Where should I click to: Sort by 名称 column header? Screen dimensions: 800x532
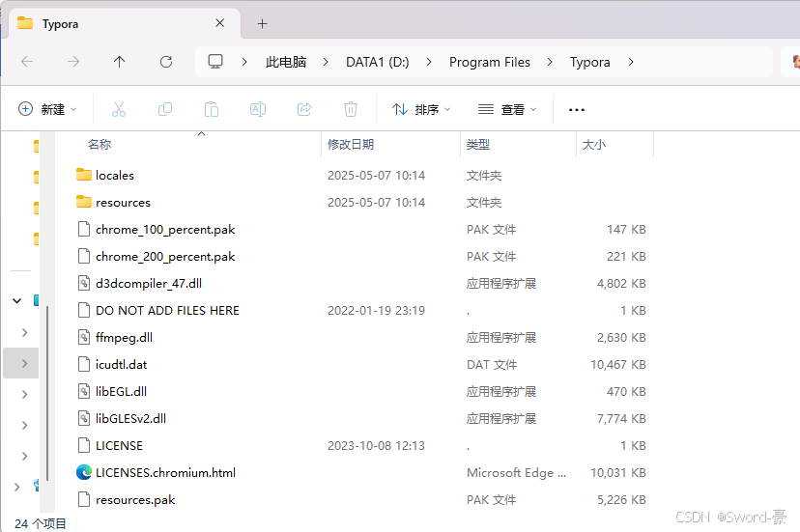click(99, 145)
